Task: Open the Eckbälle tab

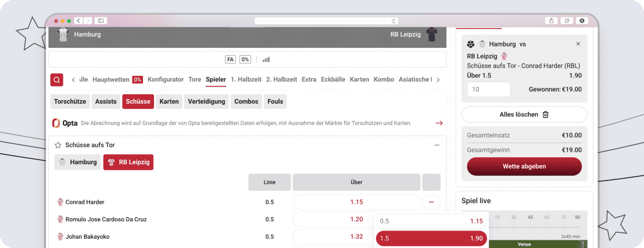Action: [x=333, y=79]
